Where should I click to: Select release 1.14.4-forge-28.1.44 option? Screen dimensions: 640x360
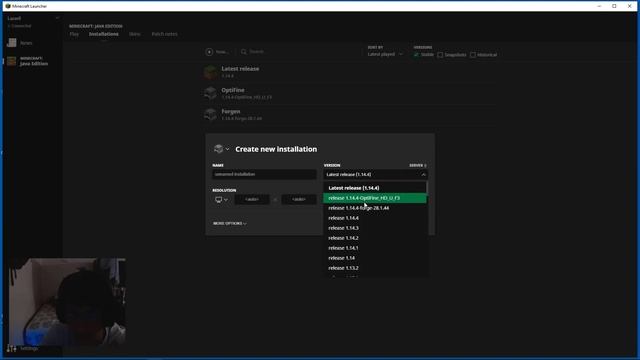[375, 208]
